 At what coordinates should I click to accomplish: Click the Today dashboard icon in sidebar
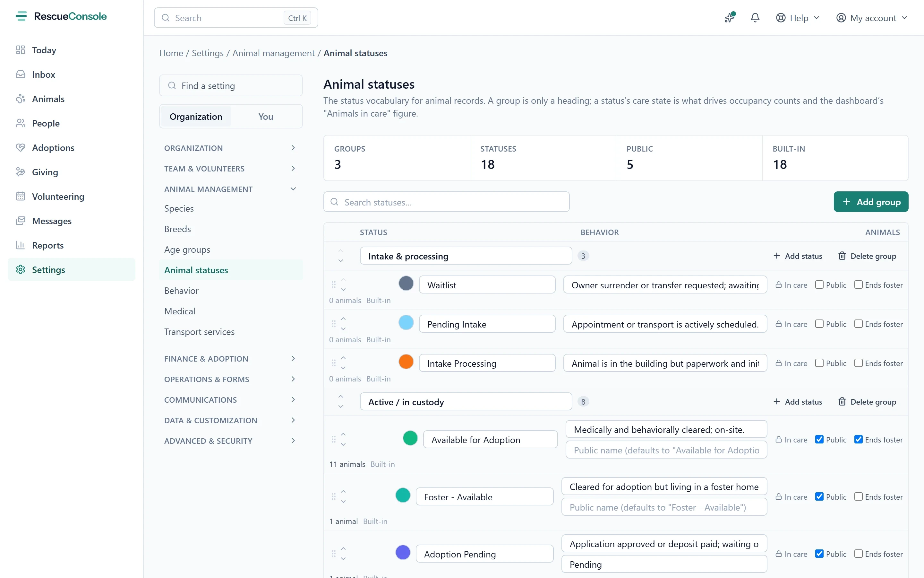[20, 50]
